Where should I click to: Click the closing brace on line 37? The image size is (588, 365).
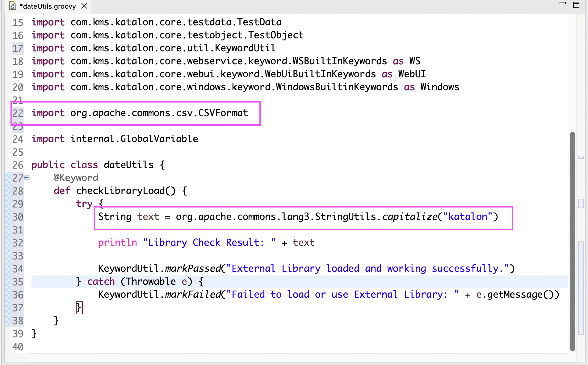point(79,308)
